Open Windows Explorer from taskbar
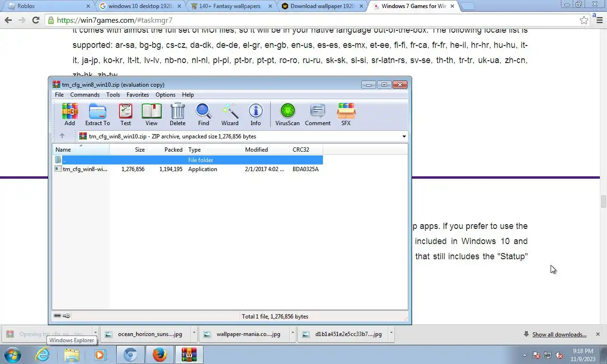Image resolution: width=607 pixels, height=364 pixels. point(72,355)
